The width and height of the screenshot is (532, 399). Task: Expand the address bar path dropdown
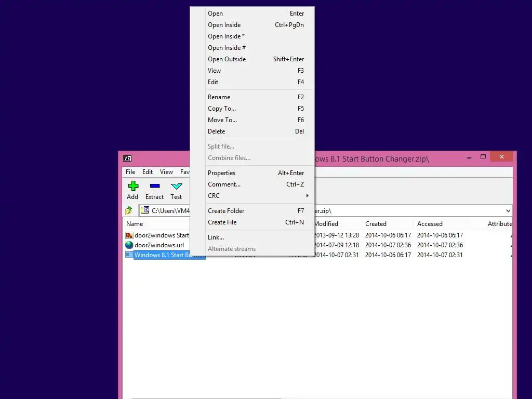tap(508, 211)
